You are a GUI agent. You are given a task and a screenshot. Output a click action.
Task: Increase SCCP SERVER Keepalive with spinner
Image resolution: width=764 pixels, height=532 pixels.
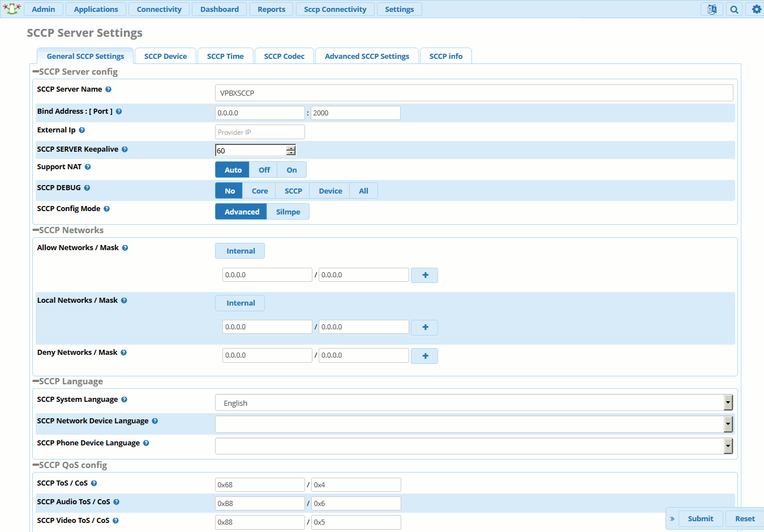(x=291, y=148)
